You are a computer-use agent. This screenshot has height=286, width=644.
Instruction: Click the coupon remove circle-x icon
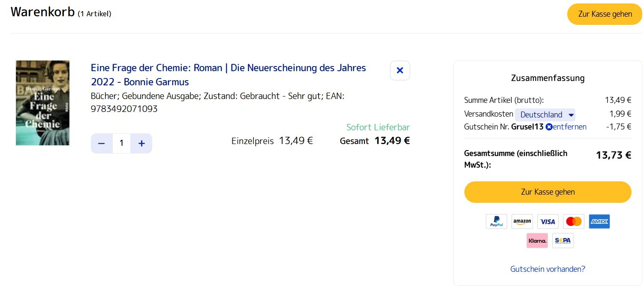(549, 127)
